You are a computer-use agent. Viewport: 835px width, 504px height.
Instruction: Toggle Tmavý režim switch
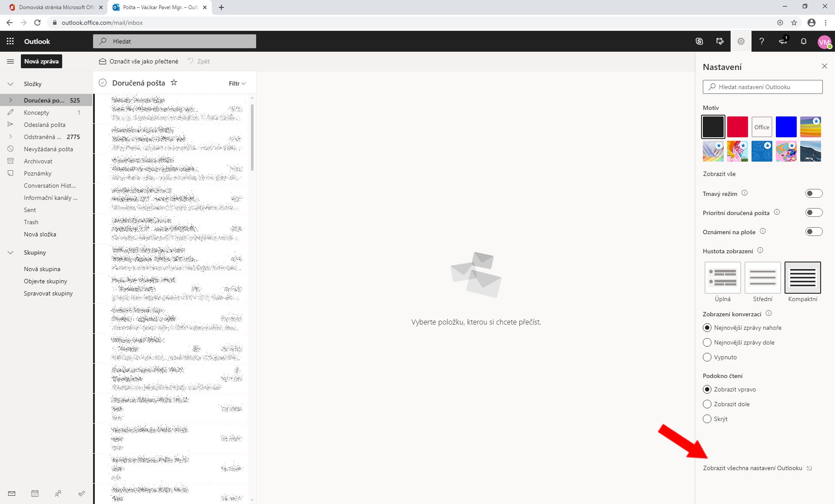click(814, 193)
